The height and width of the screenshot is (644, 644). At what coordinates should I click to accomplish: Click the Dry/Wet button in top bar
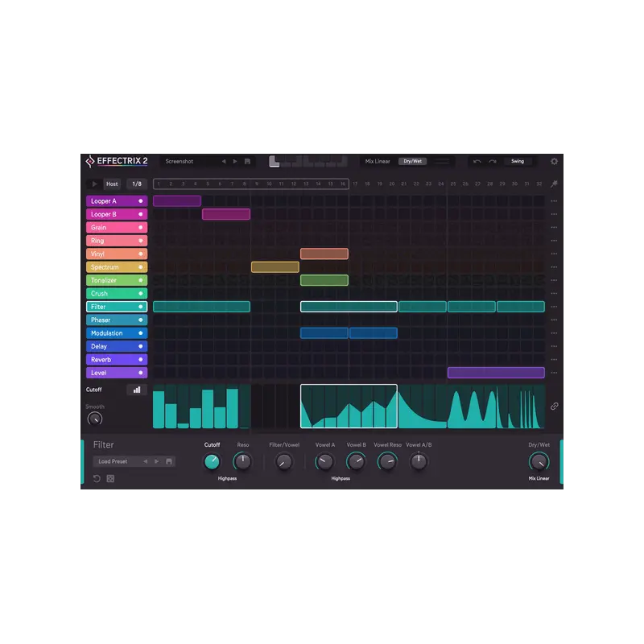click(412, 162)
